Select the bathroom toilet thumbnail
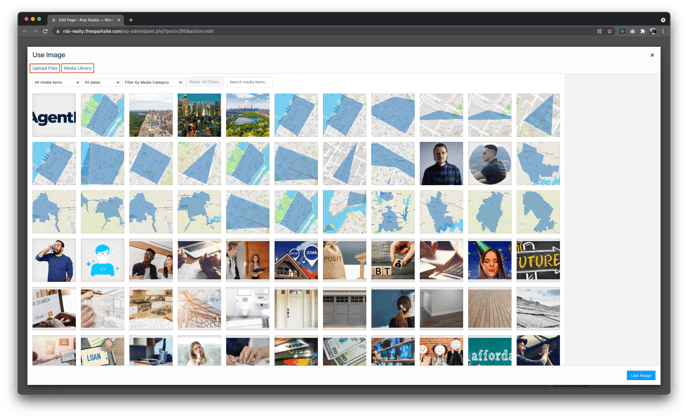Viewport: 688px width, 418px height. click(247, 308)
